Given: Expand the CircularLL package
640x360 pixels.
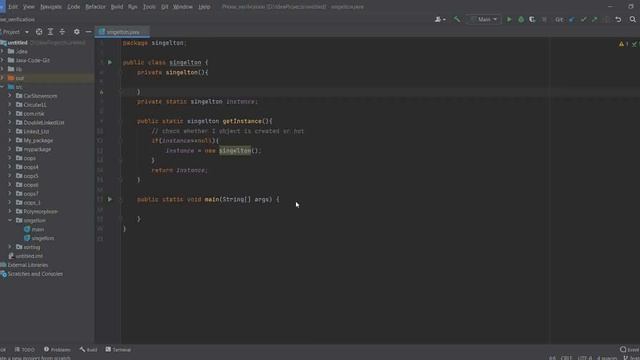Looking at the screenshot, I should tap(10, 105).
